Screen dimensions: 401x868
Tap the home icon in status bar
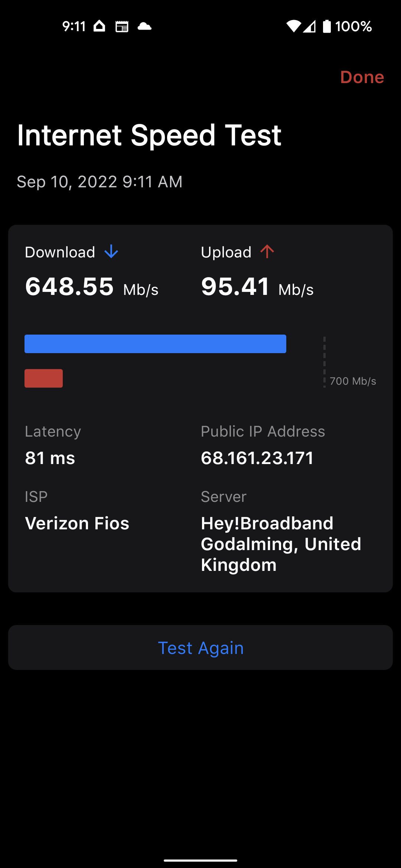(x=100, y=26)
